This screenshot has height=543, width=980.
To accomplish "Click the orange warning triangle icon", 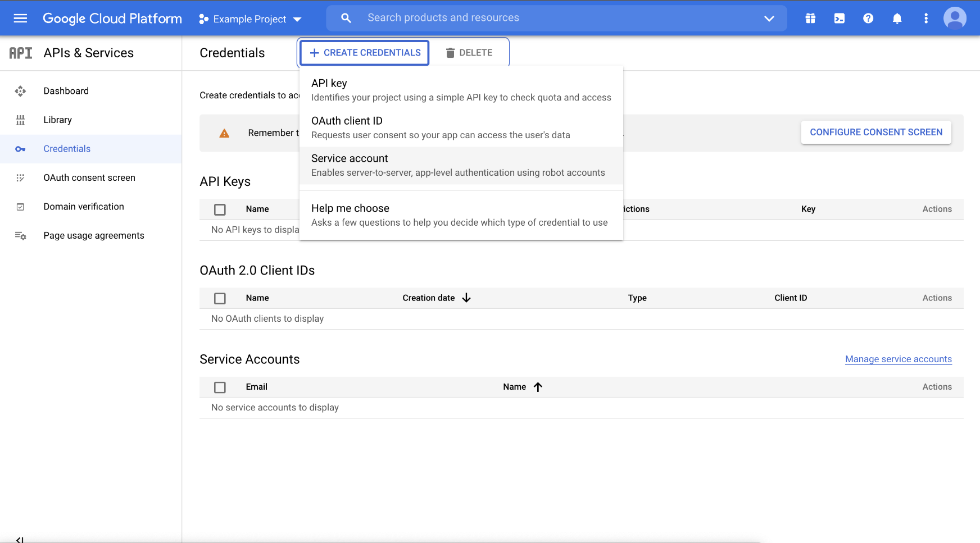I will (x=224, y=133).
